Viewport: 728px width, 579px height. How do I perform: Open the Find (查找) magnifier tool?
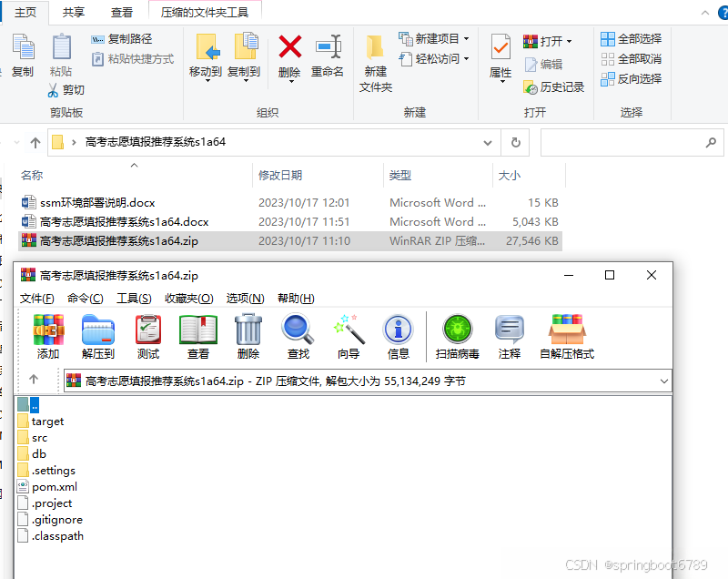tap(298, 337)
